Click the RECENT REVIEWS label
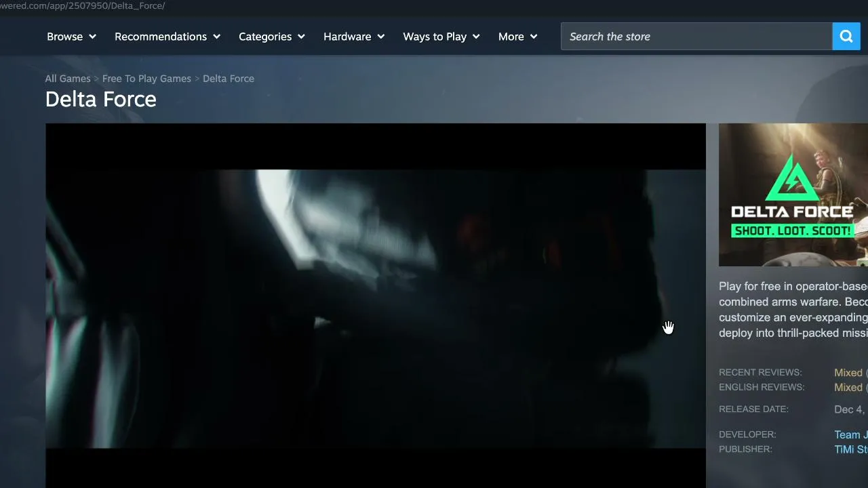 (x=760, y=373)
